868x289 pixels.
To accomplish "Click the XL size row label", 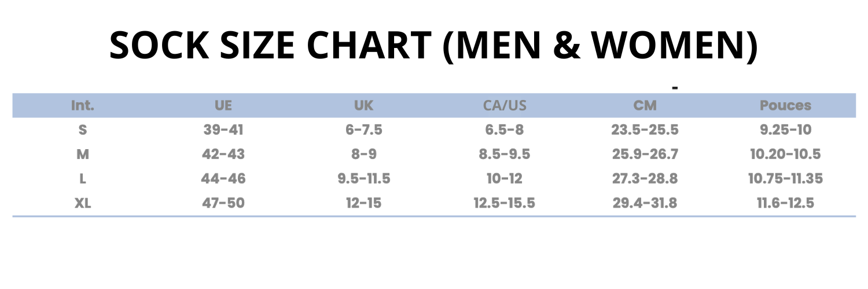I will point(83,203).
